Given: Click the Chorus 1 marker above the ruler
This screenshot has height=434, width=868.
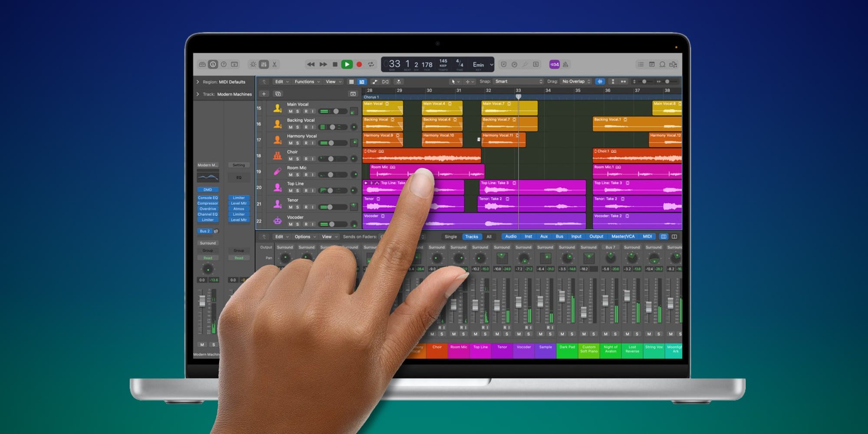Looking at the screenshot, I should tap(372, 97).
